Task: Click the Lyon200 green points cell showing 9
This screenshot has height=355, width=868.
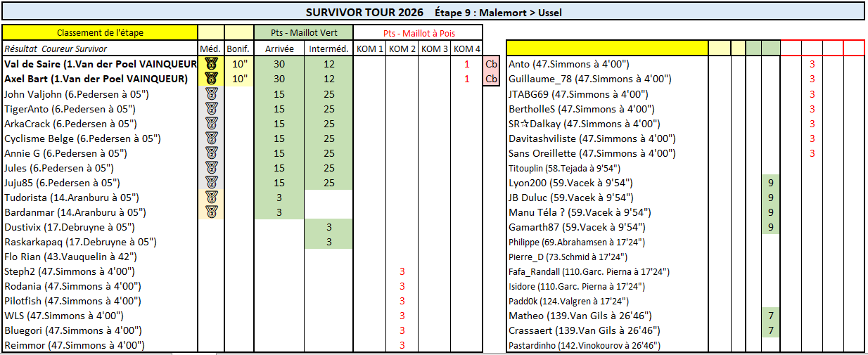Action: [x=771, y=182]
